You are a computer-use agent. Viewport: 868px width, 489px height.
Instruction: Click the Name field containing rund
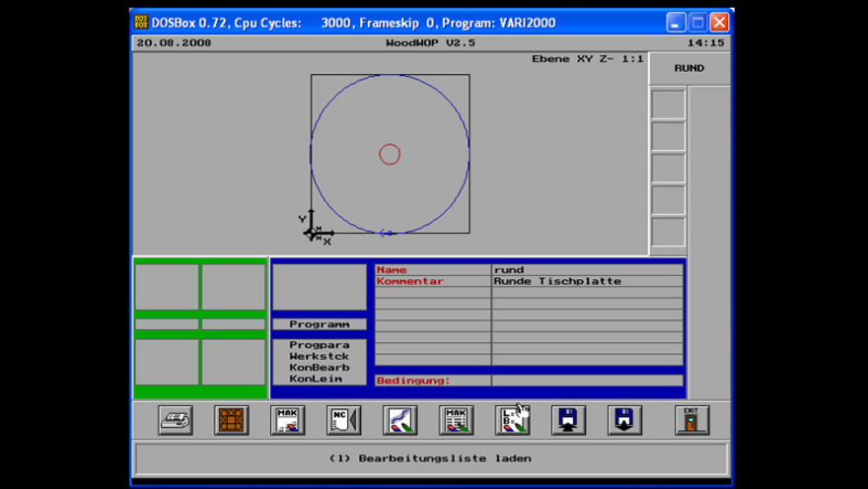tap(587, 270)
